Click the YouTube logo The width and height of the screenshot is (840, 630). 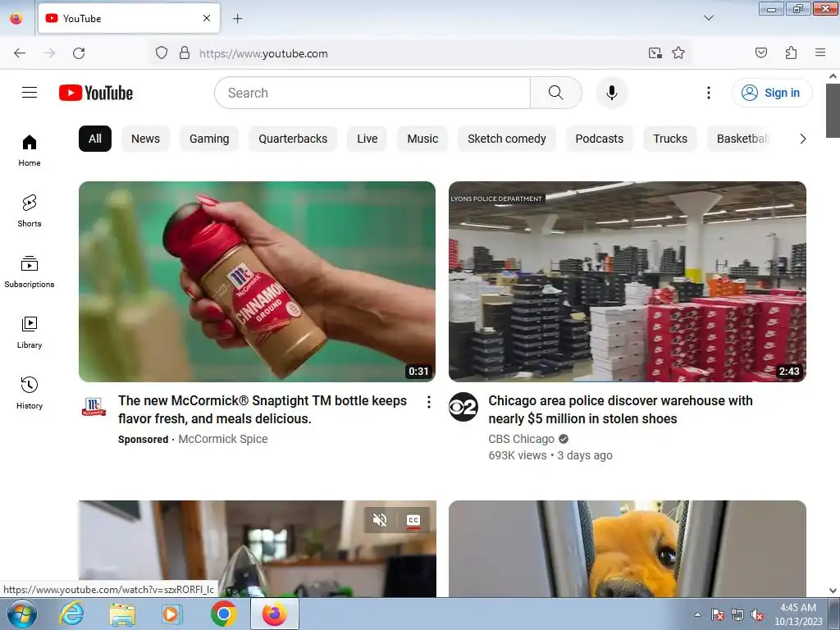pos(96,93)
